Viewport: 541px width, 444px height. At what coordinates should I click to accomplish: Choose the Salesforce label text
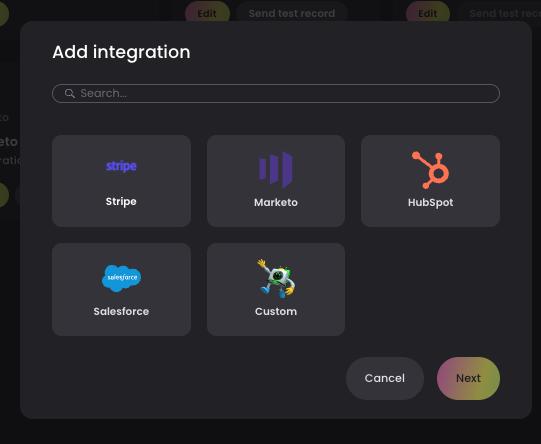tap(121, 312)
